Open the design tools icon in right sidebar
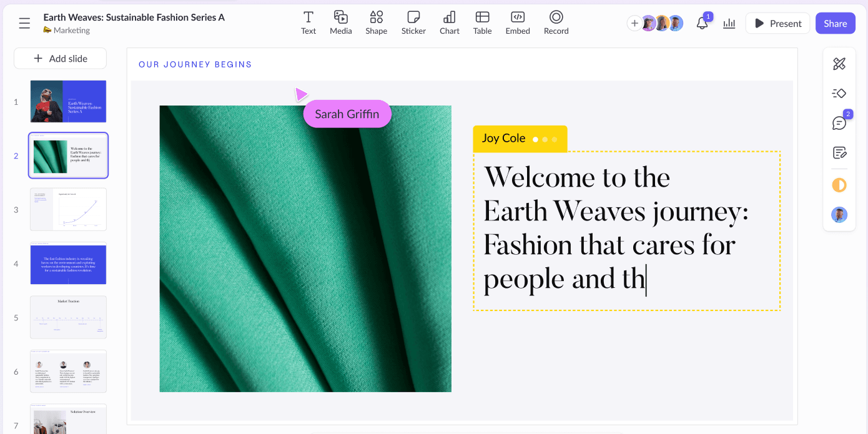Screen dimensions: 868x434 click(x=839, y=64)
